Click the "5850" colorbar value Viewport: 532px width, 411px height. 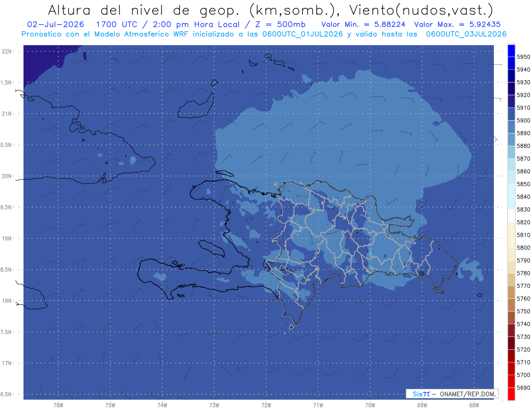click(524, 184)
